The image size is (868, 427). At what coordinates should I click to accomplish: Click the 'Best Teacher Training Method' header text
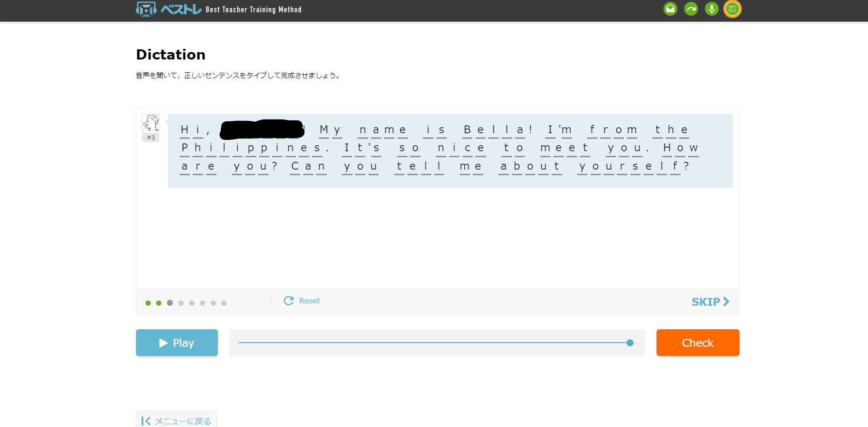(253, 10)
